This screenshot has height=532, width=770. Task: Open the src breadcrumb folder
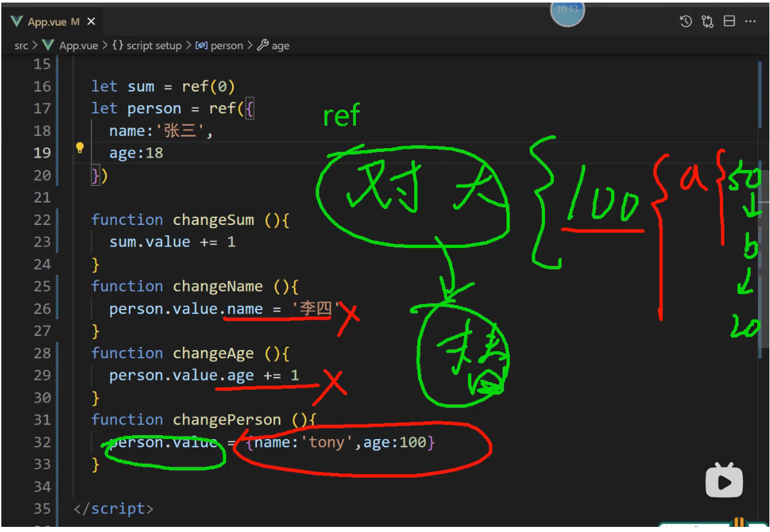[x=21, y=46]
